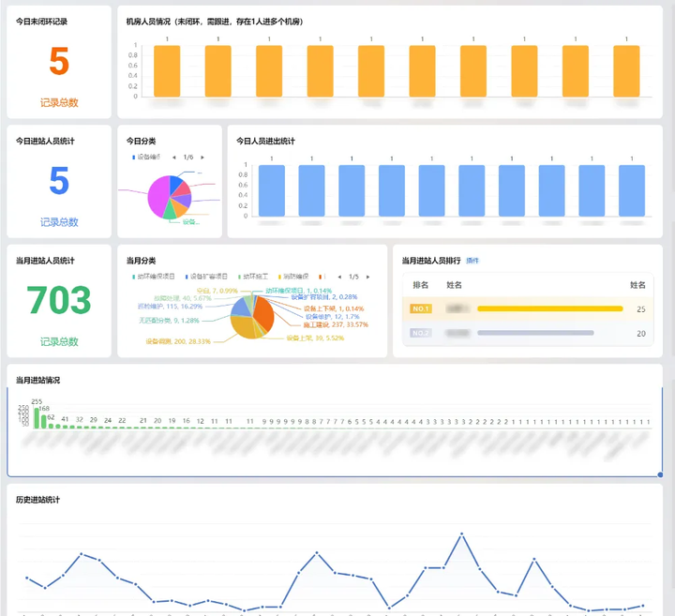
Task: Toggle 消防维保 legend series
Action: pos(293,277)
